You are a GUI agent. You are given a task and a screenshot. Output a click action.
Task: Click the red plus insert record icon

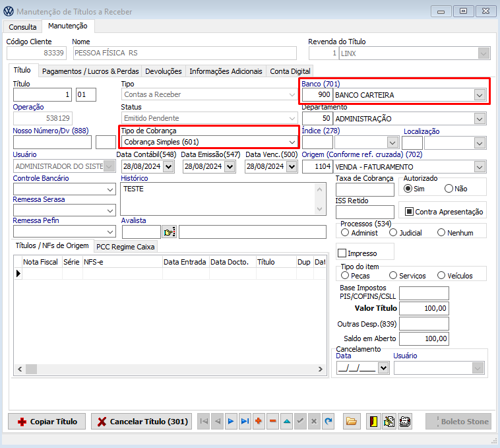[x=259, y=421]
